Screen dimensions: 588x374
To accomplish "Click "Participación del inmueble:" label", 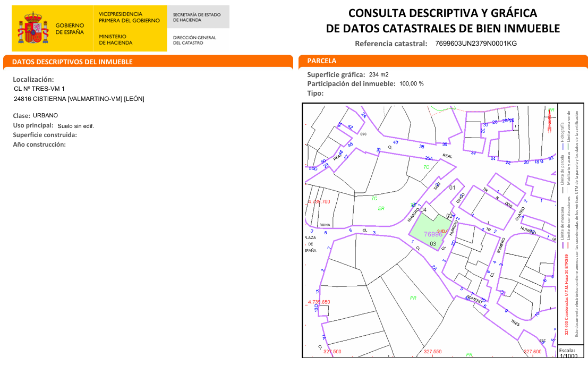I will tap(352, 83).
